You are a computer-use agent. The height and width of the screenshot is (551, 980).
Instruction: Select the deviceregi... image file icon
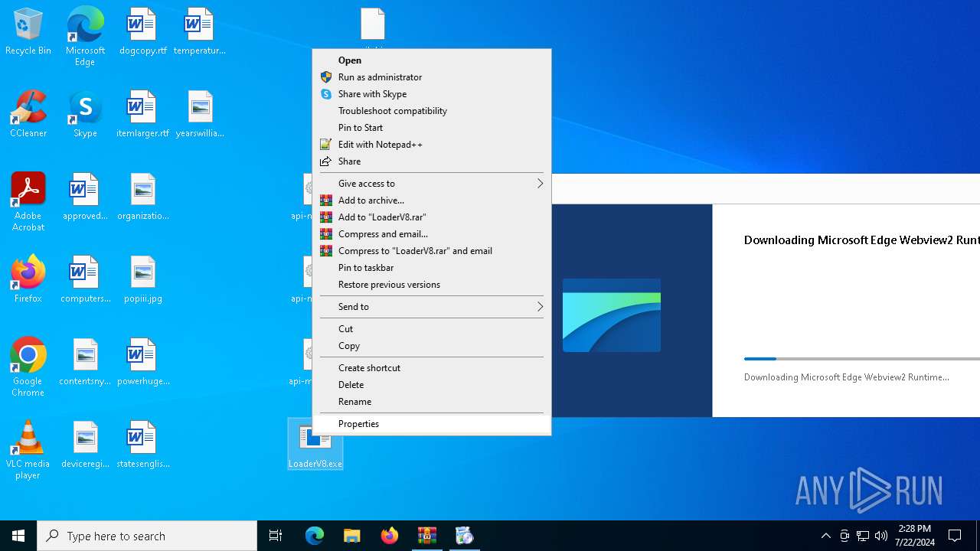point(85,445)
